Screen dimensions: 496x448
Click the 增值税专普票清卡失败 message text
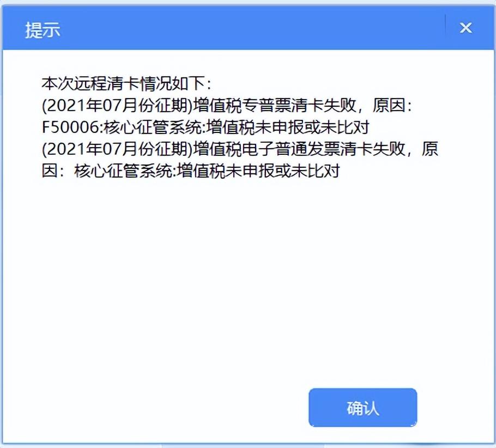coord(275,105)
